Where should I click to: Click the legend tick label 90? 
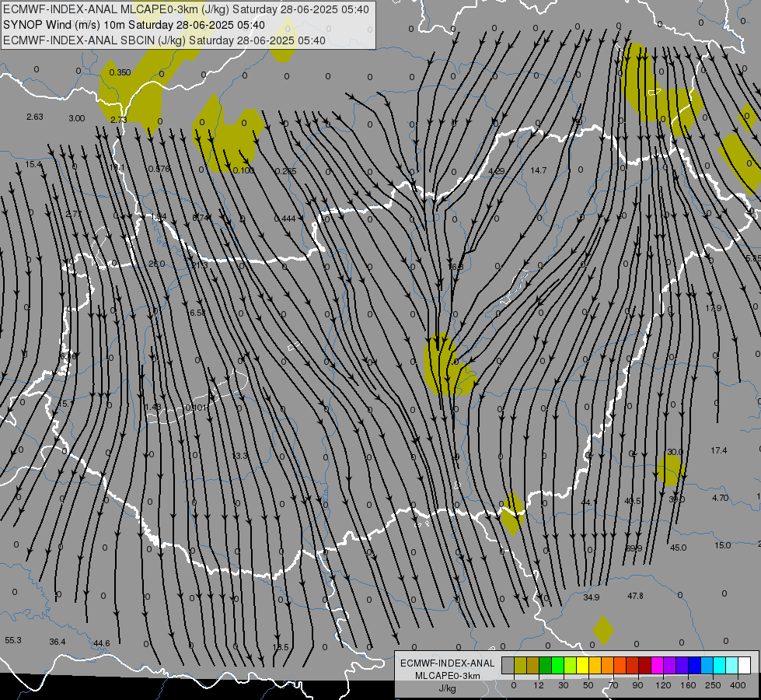[637, 685]
